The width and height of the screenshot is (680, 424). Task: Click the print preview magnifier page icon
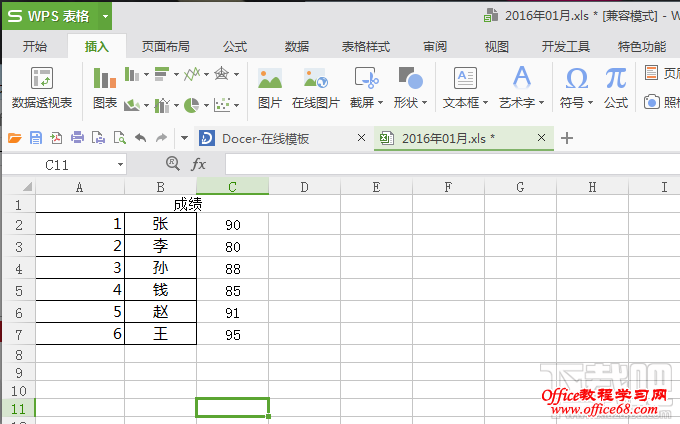click(119, 138)
